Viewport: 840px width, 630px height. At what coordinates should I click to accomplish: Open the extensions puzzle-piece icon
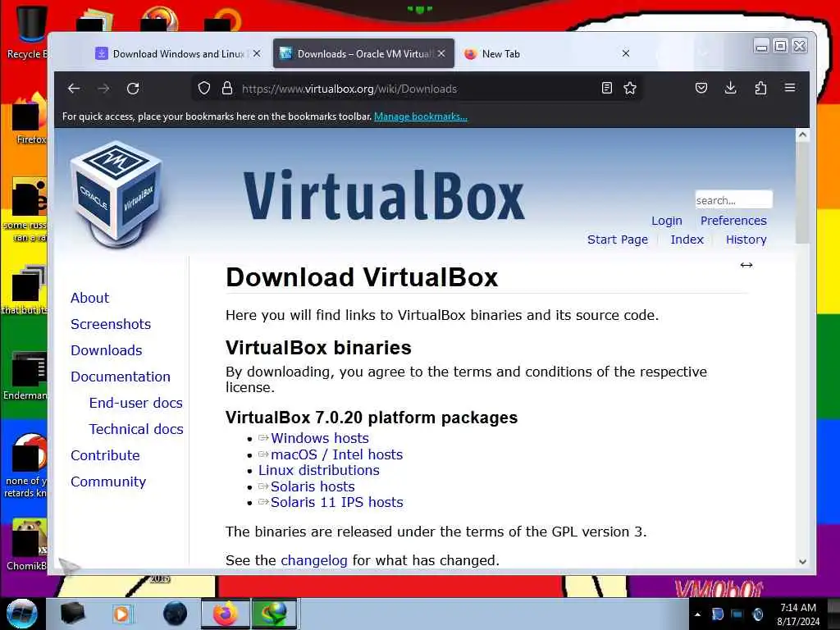pyautogui.click(x=760, y=89)
